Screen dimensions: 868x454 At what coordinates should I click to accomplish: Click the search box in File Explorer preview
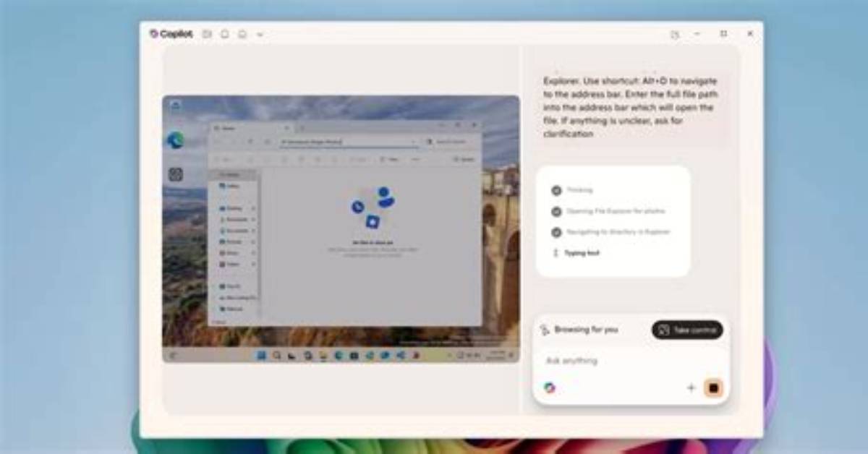tap(451, 142)
